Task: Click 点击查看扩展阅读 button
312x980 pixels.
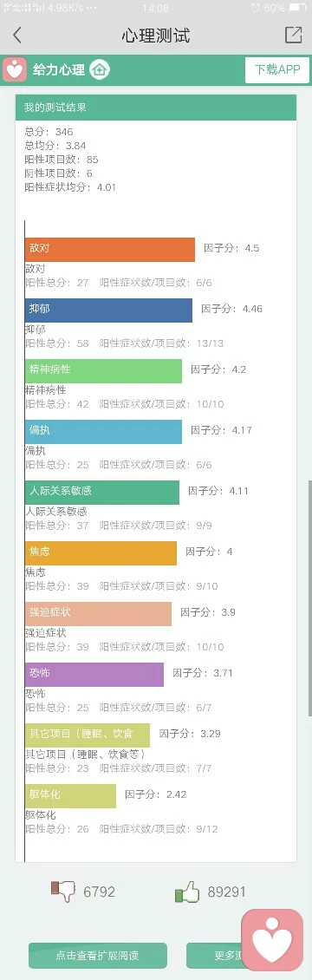Action: tap(98, 956)
